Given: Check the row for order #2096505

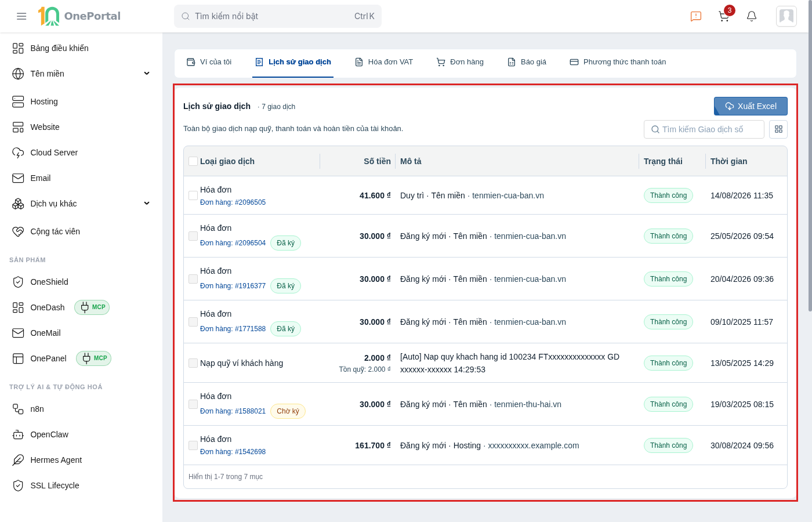Looking at the screenshot, I should tap(193, 195).
